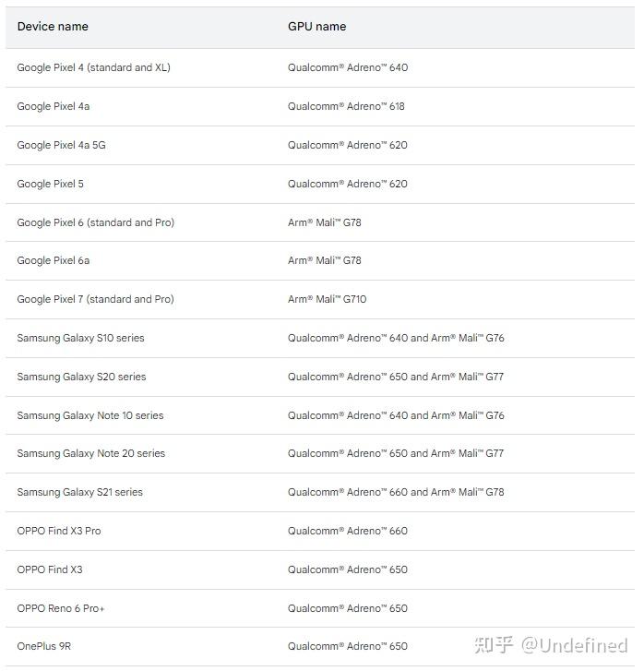Viewport: 644px width, 671px height.
Task: Click the 'GPU name' column header
Action: [316, 27]
